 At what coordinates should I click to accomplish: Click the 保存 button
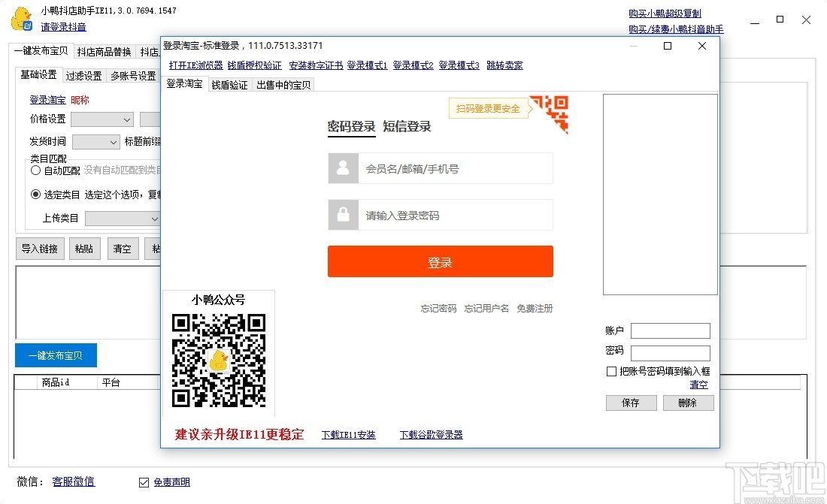pos(631,403)
